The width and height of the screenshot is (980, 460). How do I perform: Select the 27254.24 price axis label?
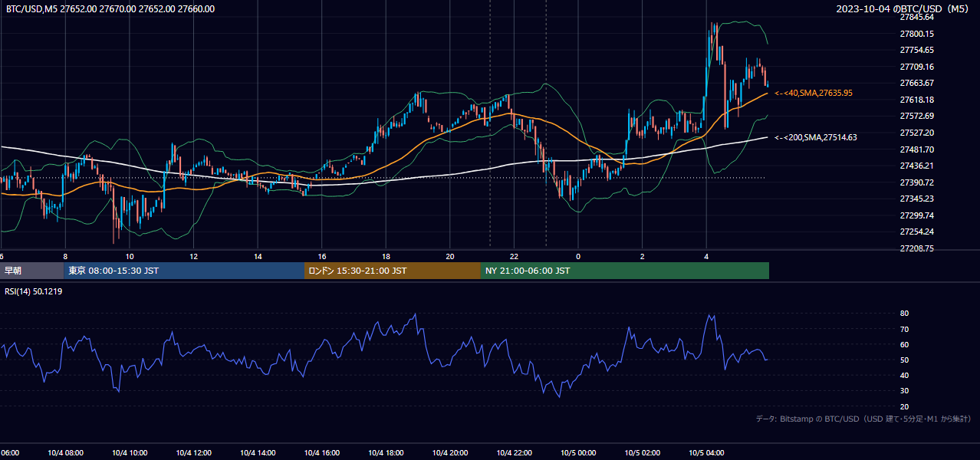[916, 232]
